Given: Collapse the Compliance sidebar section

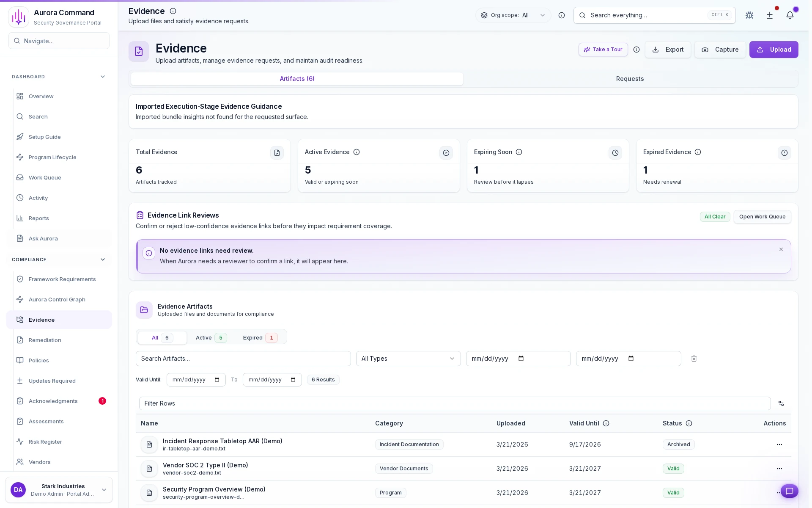Looking at the screenshot, I should [102, 260].
